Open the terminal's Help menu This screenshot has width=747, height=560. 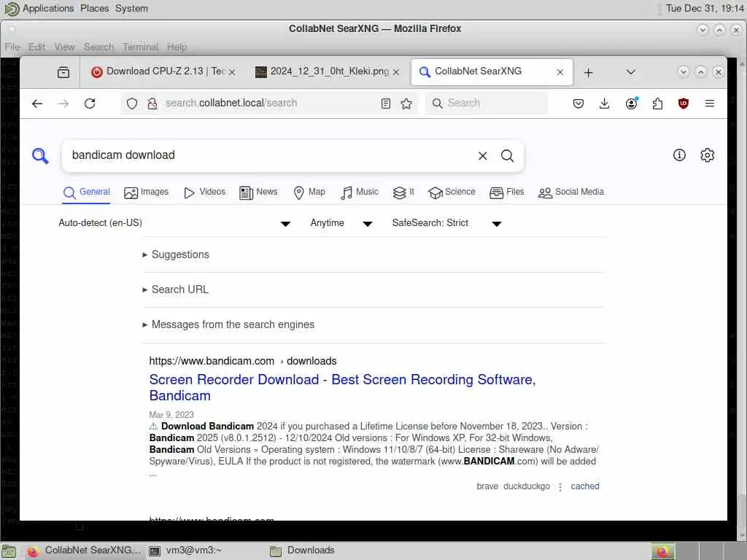coord(177,47)
